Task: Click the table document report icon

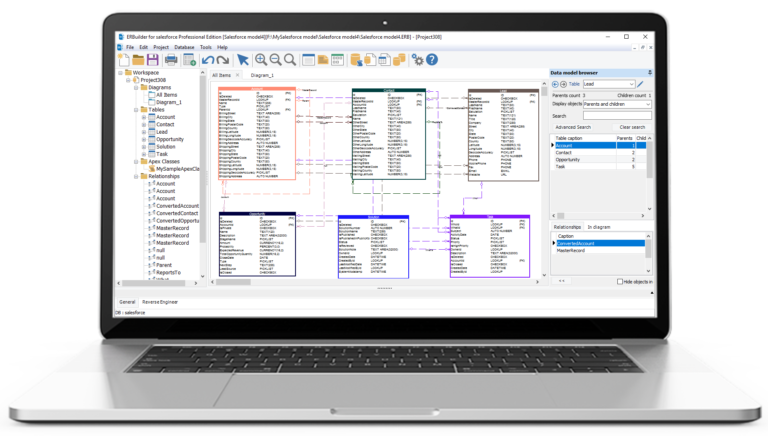Action: coord(384,60)
